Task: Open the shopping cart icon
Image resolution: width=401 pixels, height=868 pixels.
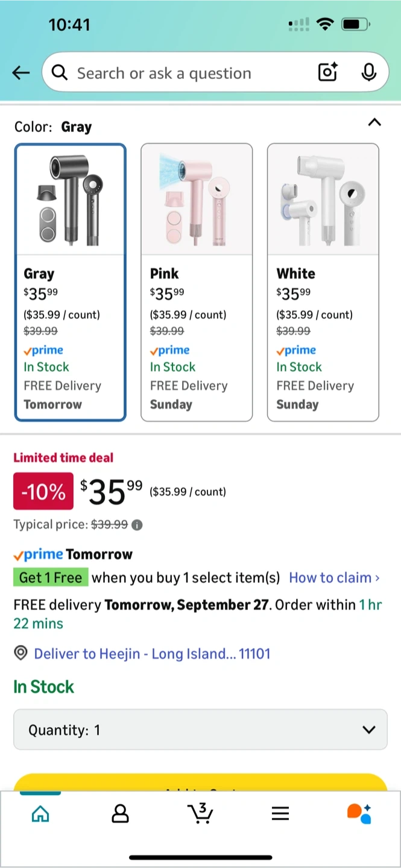Action: (201, 813)
